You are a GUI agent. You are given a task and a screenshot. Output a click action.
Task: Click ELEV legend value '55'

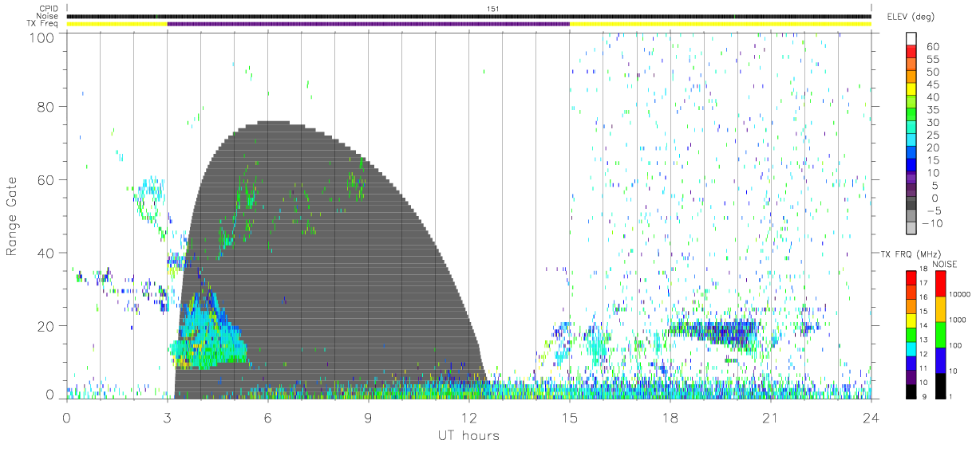pyautogui.click(x=931, y=60)
